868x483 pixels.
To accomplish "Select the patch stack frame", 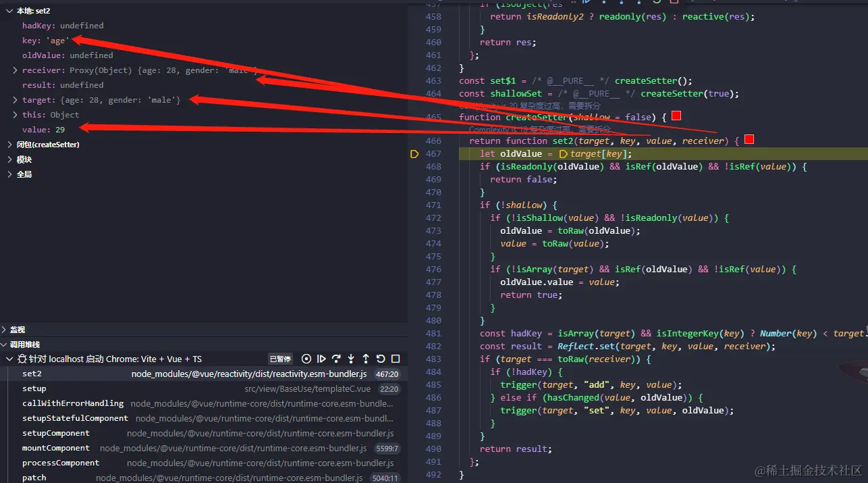I will (203, 478).
